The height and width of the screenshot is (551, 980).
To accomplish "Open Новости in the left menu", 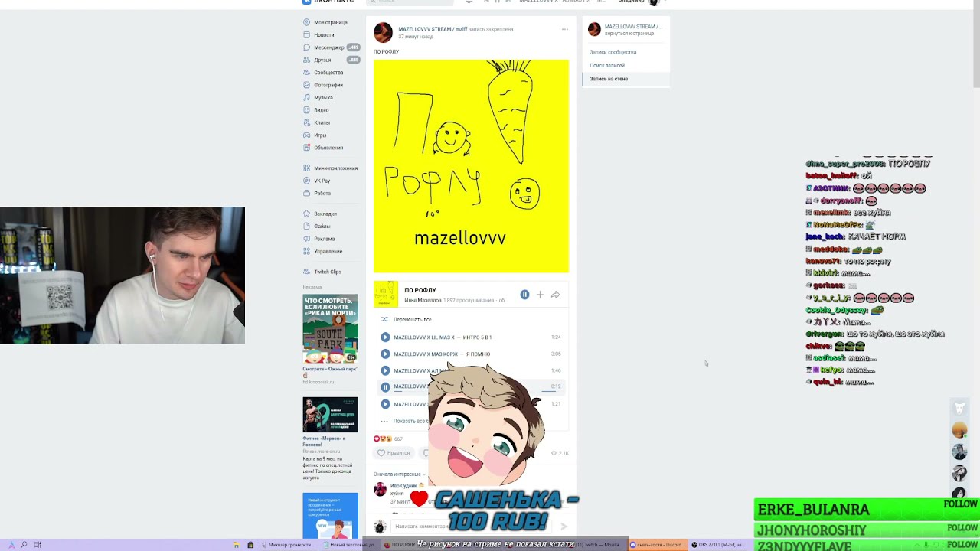I will [x=324, y=34].
